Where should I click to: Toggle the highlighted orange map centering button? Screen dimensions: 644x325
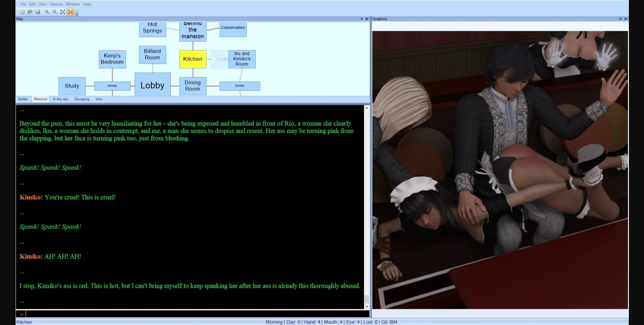[70, 12]
